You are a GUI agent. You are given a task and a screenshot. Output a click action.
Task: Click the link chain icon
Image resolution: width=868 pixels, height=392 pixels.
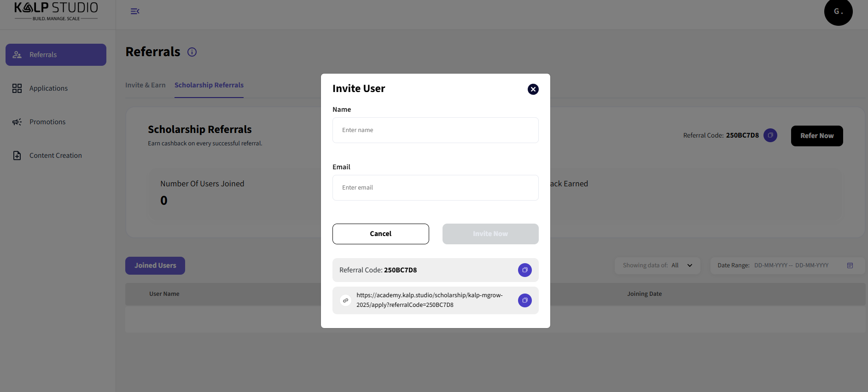pos(345,300)
